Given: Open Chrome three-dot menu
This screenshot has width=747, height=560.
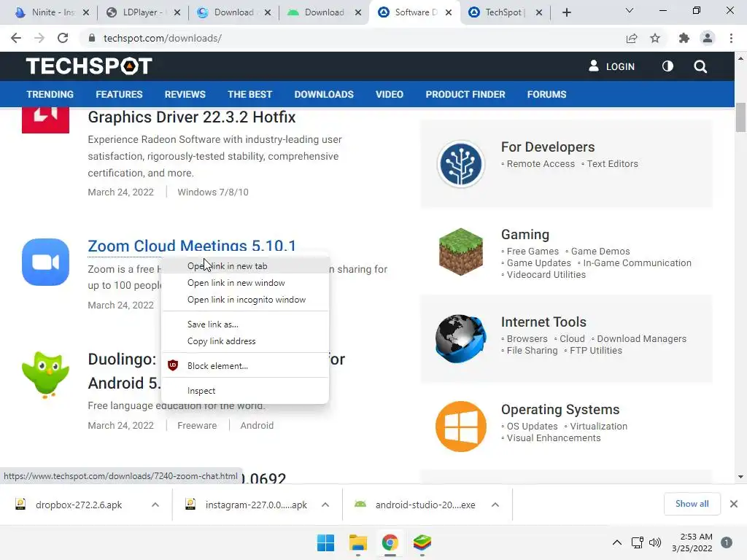Looking at the screenshot, I should tap(731, 38).
